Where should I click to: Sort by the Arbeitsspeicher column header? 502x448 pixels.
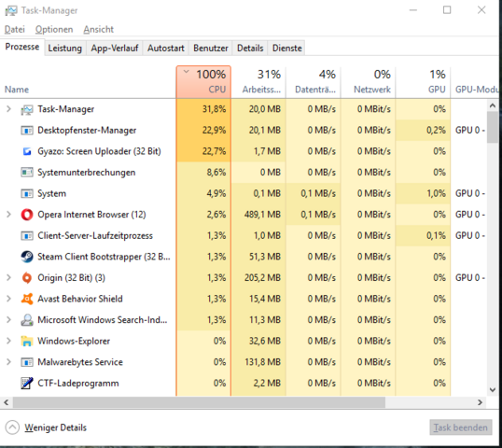258,82
